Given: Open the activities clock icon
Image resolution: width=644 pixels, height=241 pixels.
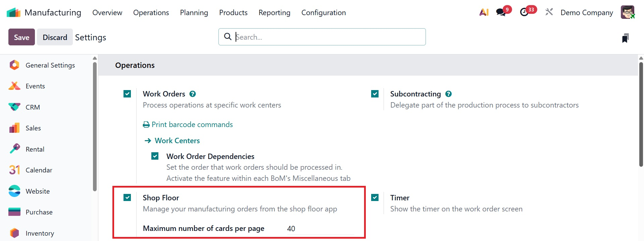Looking at the screenshot, I should point(524,12).
